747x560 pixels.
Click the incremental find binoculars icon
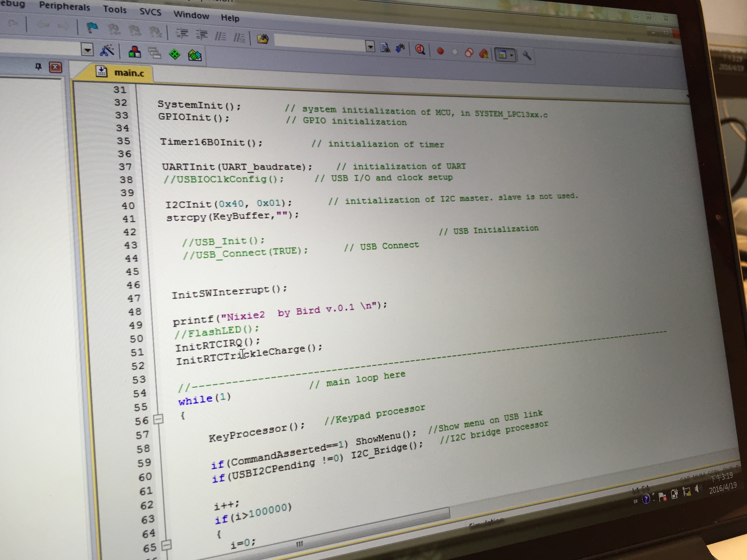point(400,48)
